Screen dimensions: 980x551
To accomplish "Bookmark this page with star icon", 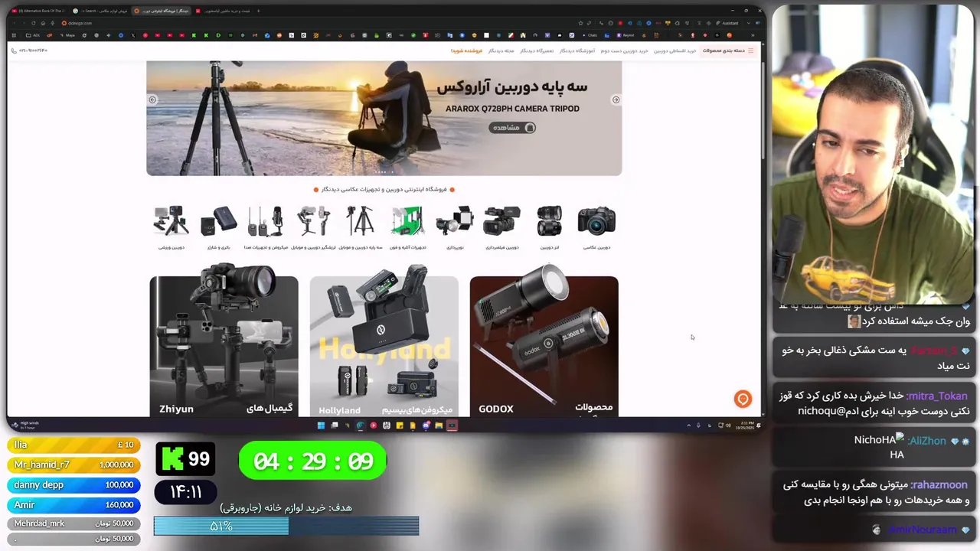I will (x=580, y=23).
